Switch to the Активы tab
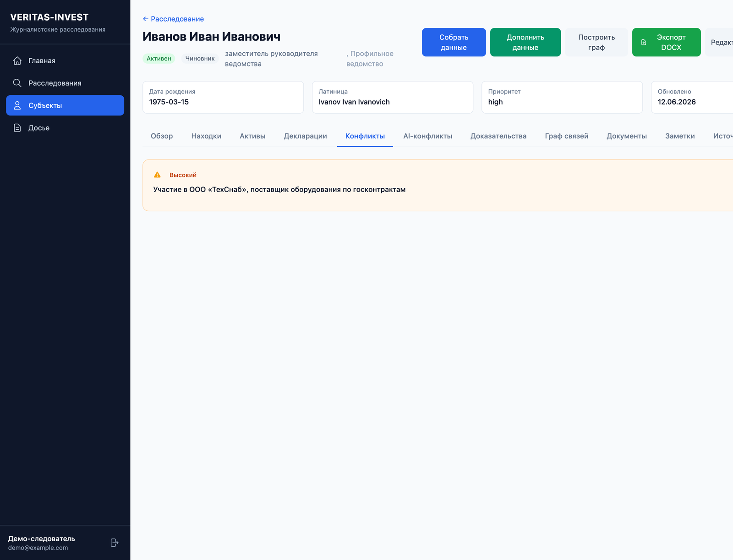The height and width of the screenshot is (560, 733). pyautogui.click(x=252, y=136)
